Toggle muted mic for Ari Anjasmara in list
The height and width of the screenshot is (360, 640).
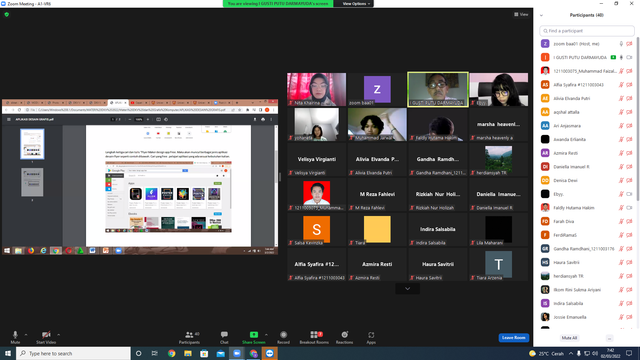coord(621,126)
